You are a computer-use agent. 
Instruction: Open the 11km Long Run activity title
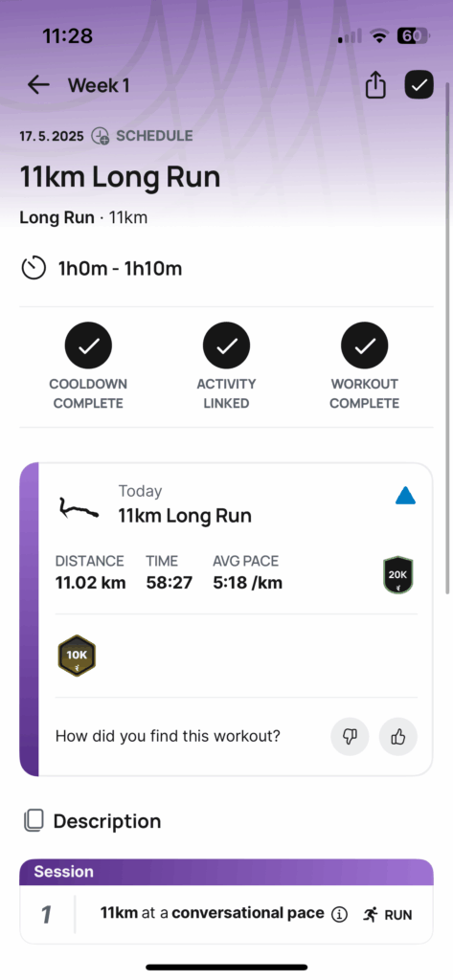[185, 516]
